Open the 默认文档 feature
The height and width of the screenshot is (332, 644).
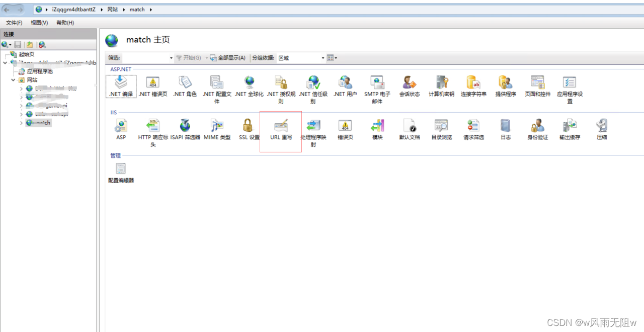click(410, 129)
